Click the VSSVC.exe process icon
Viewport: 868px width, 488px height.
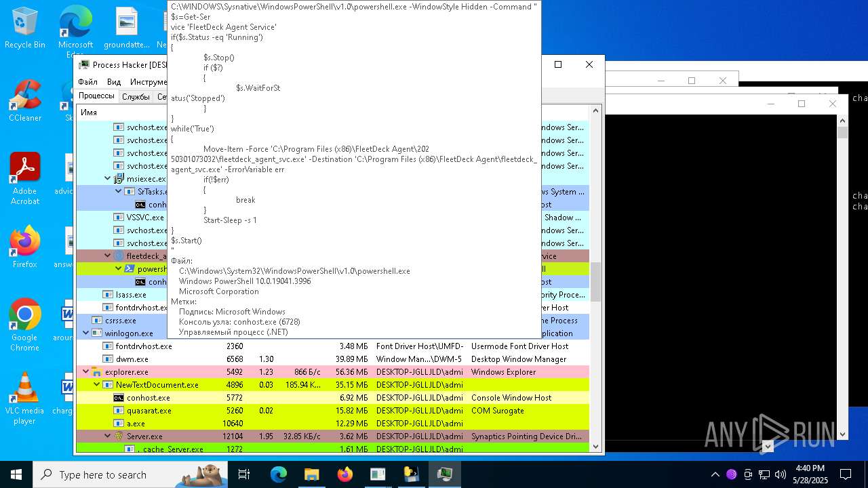[x=119, y=218]
